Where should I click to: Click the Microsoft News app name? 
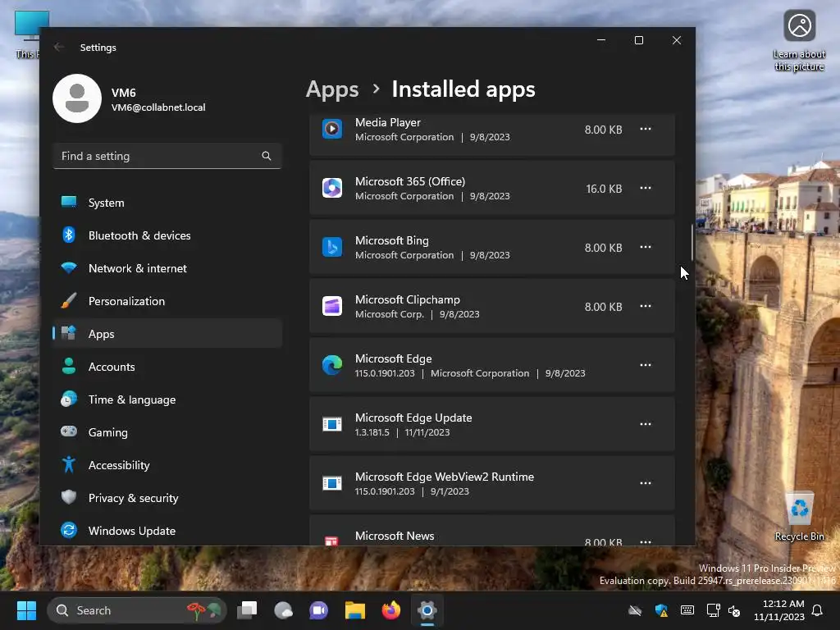click(395, 536)
